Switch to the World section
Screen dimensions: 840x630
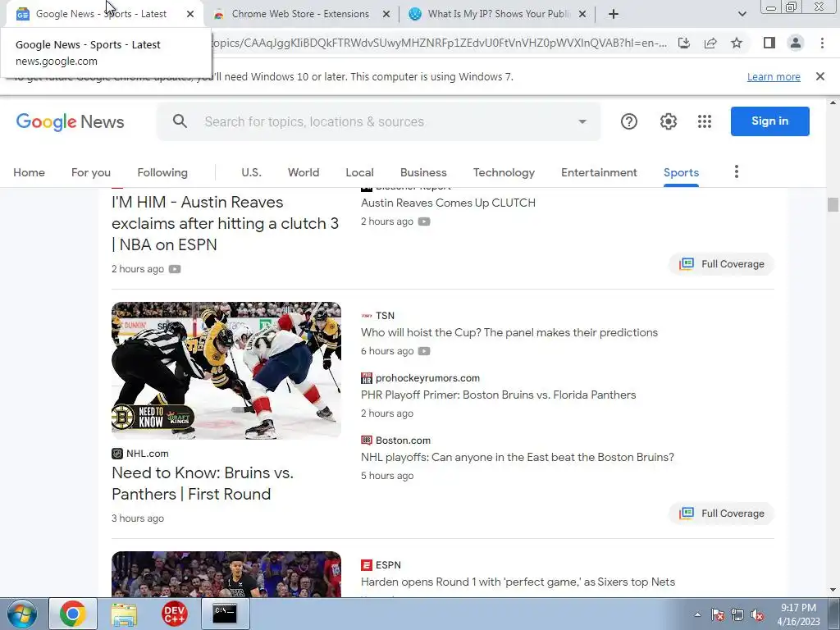pos(304,172)
